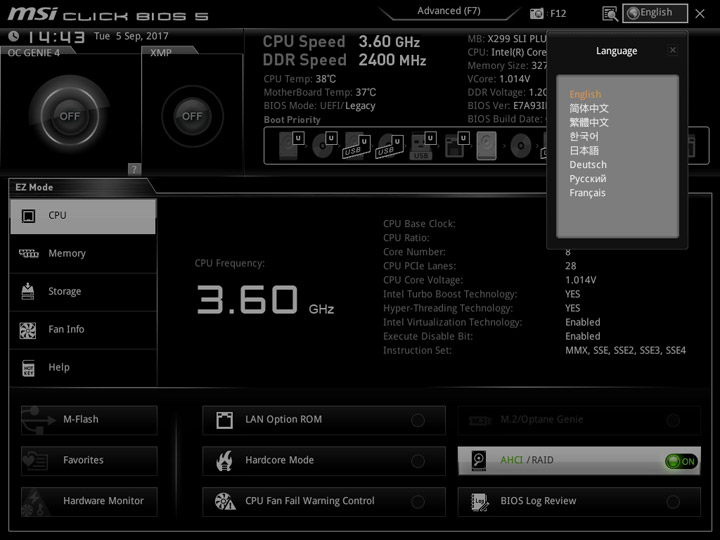Viewport: 720px width, 540px height.
Task: Click the Help hotkey icon
Action: 28,368
